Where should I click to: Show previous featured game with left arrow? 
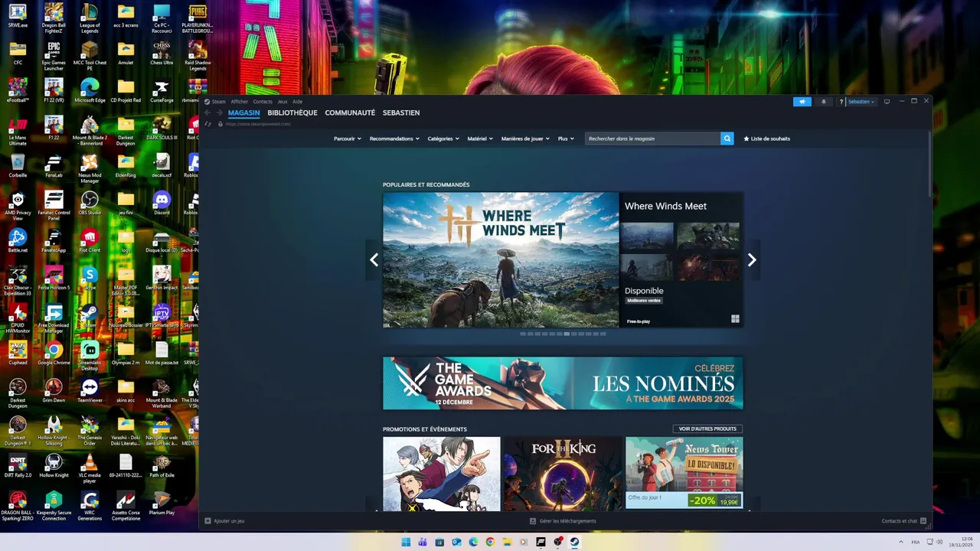click(x=374, y=260)
